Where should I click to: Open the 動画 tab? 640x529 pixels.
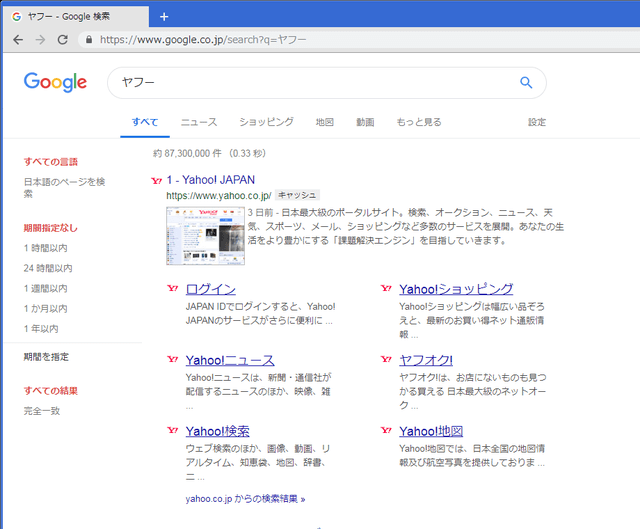pyautogui.click(x=365, y=122)
